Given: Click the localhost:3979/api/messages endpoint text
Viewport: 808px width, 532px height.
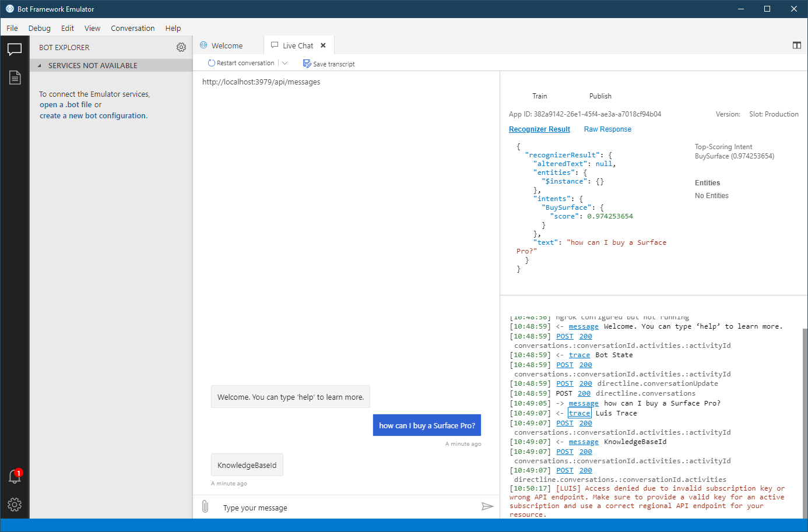Looking at the screenshot, I should (x=261, y=82).
